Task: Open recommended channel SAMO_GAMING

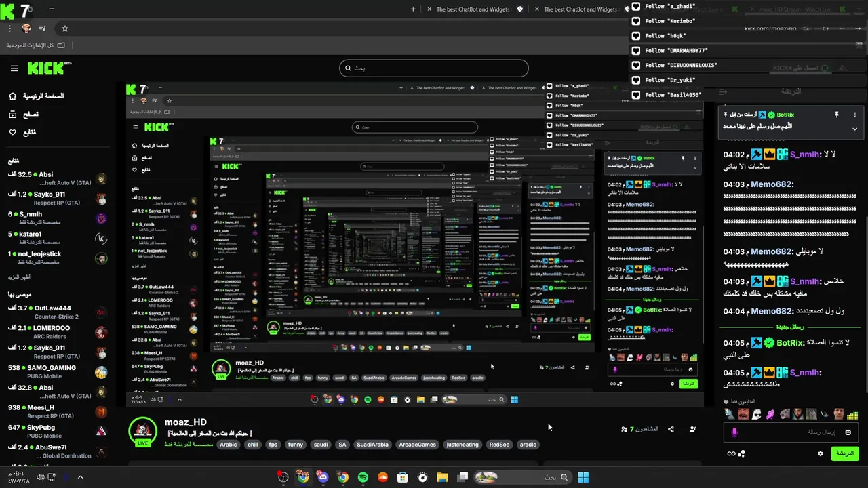Action: coord(58,372)
